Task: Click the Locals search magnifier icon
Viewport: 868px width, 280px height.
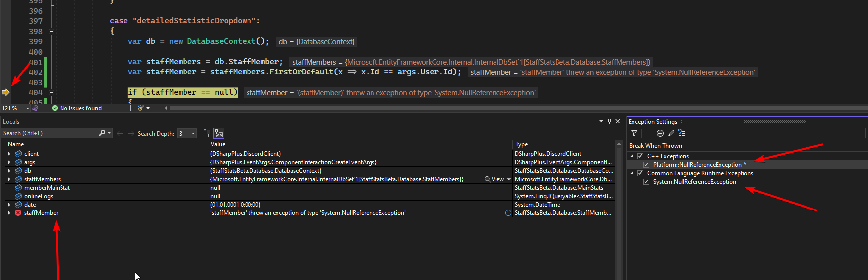Action: [x=102, y=133]
